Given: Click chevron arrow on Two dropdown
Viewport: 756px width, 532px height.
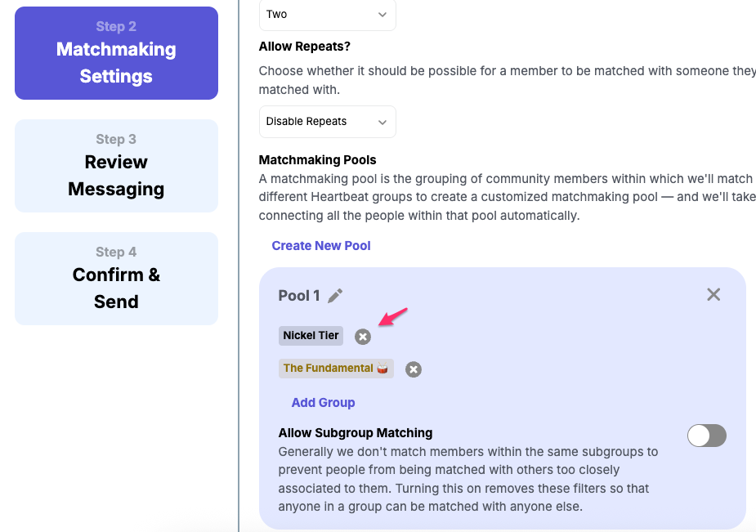Looking at the screenshot, I should (382, 15).
